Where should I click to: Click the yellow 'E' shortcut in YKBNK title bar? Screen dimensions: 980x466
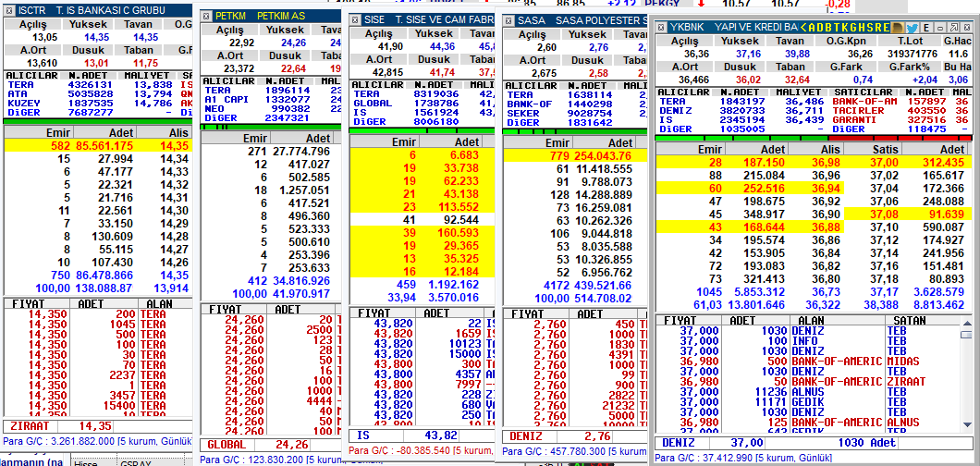[887, 28]
